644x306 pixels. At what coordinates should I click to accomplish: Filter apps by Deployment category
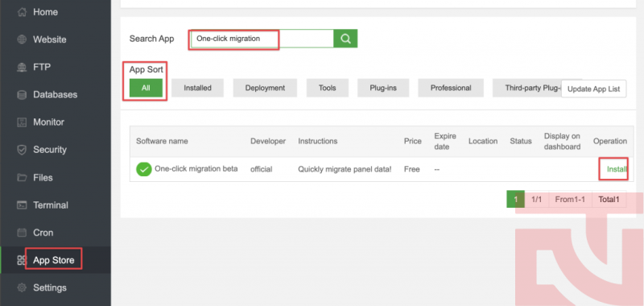pos(265,88)
